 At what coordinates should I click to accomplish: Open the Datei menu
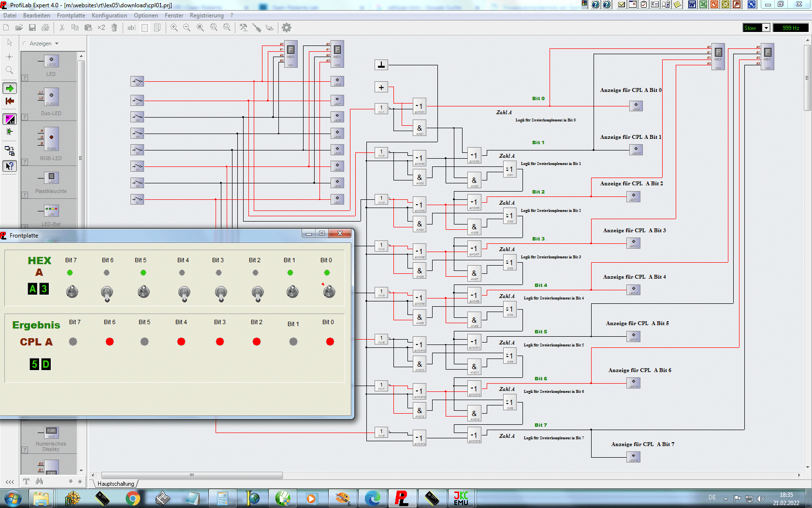(x=10, y=15)
